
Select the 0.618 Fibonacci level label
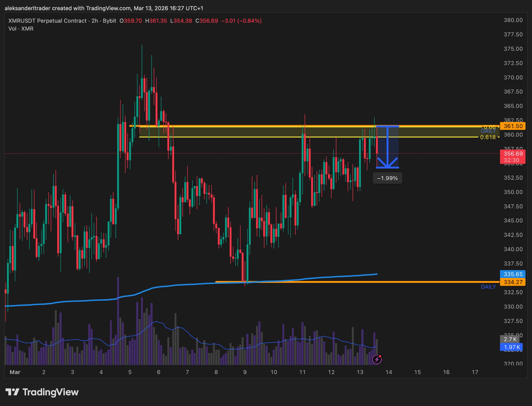pos(488,137)
